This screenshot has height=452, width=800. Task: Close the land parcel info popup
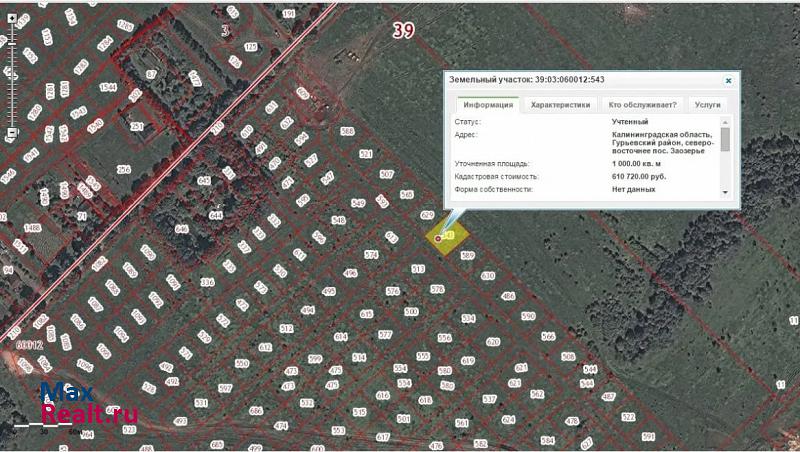pos(729,79)
